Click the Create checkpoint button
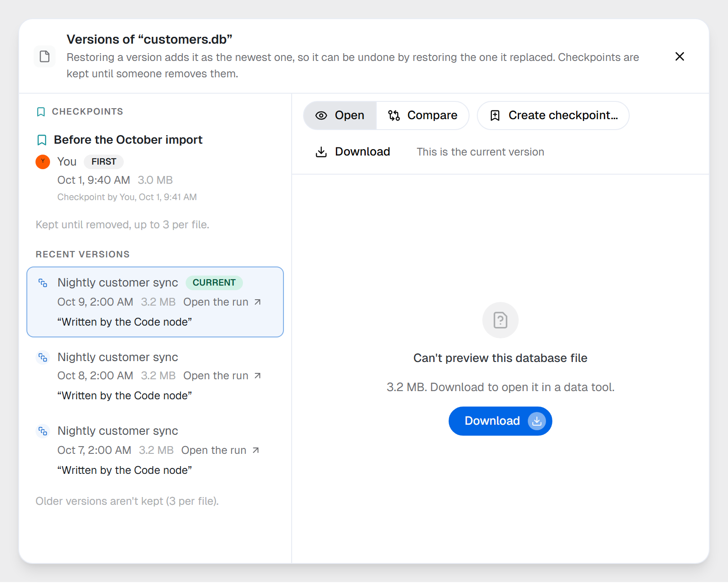 (x=553, y=116)
